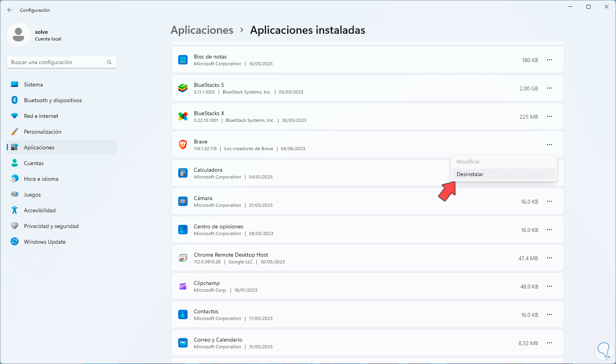Click the Centro de opiniones app icon
The height and width of the screenshot is (364, 616).
[x=183, y=230]
